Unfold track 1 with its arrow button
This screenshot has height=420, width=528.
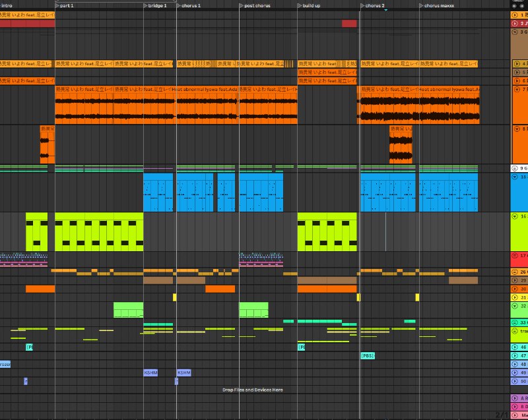tap(515, 15)
